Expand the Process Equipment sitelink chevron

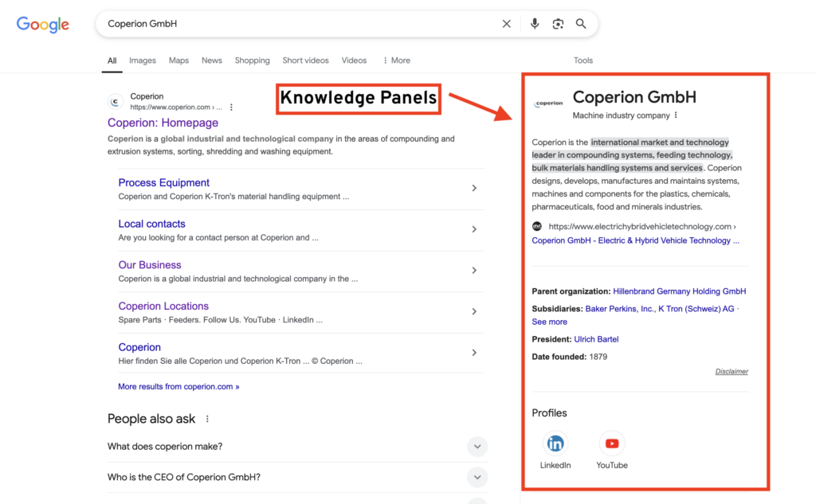coord(474,188)
